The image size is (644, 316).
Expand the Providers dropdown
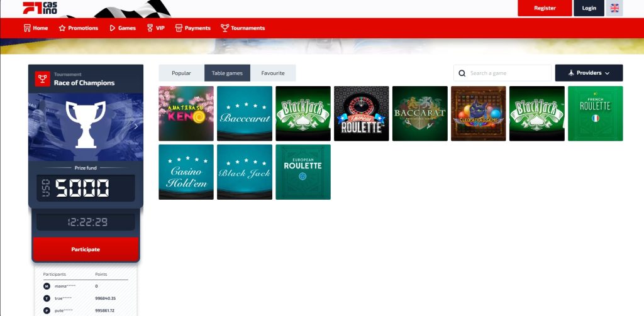click(x=589, y=73)
